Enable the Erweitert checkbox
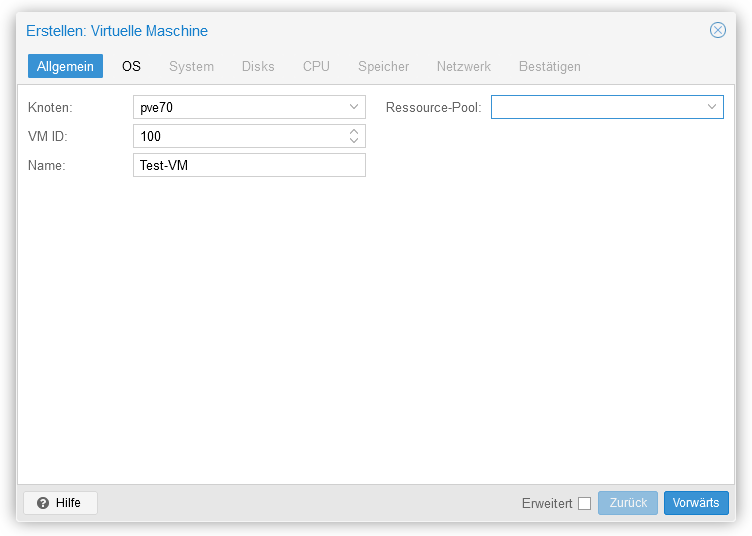Screen dimensions: 752x536 point(584,503)
